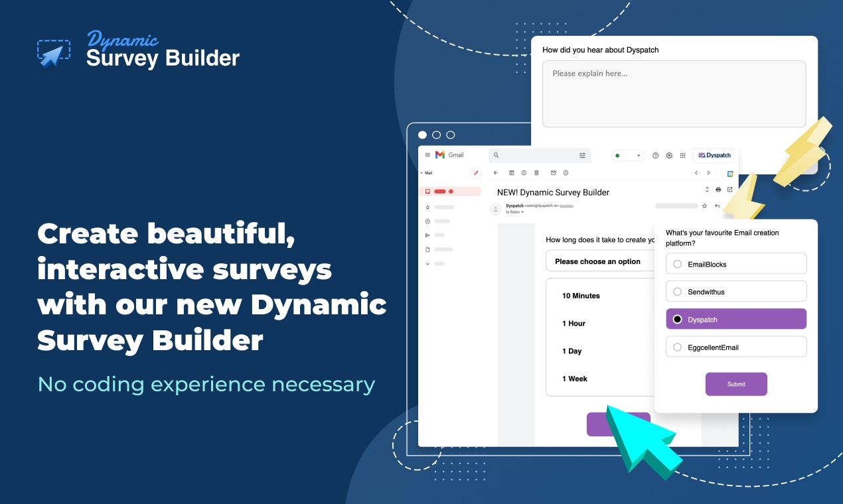Click 'NEW! Dynamic Survey Builder' subject line

[553, 192]
